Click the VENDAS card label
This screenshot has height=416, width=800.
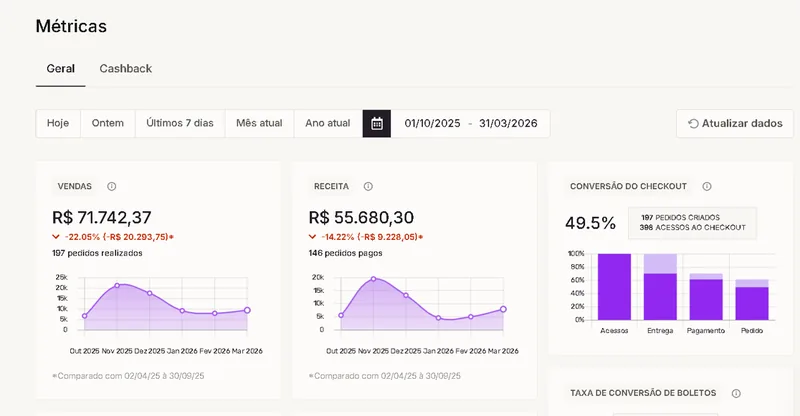(74, 186)
